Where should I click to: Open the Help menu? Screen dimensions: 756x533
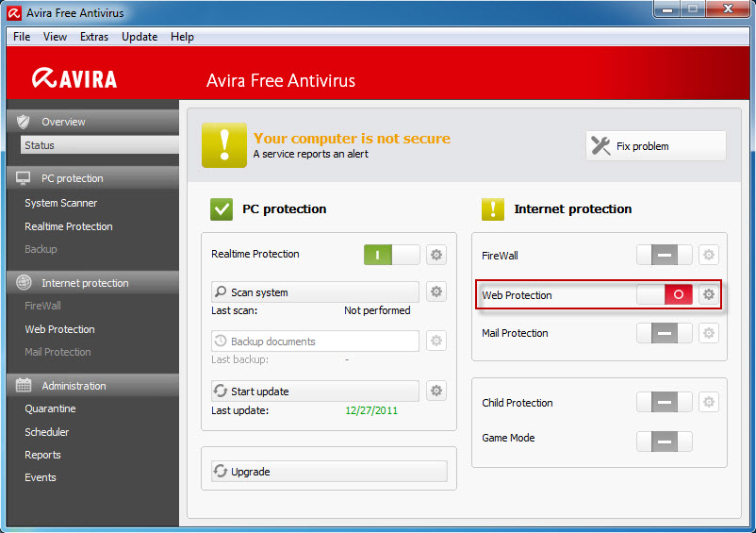182,37
